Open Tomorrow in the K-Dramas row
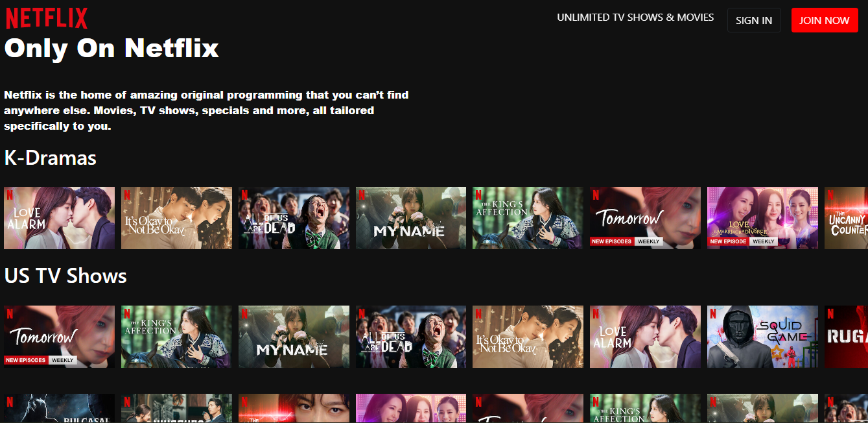Screen dimensions: 868x423 point(645,218)
